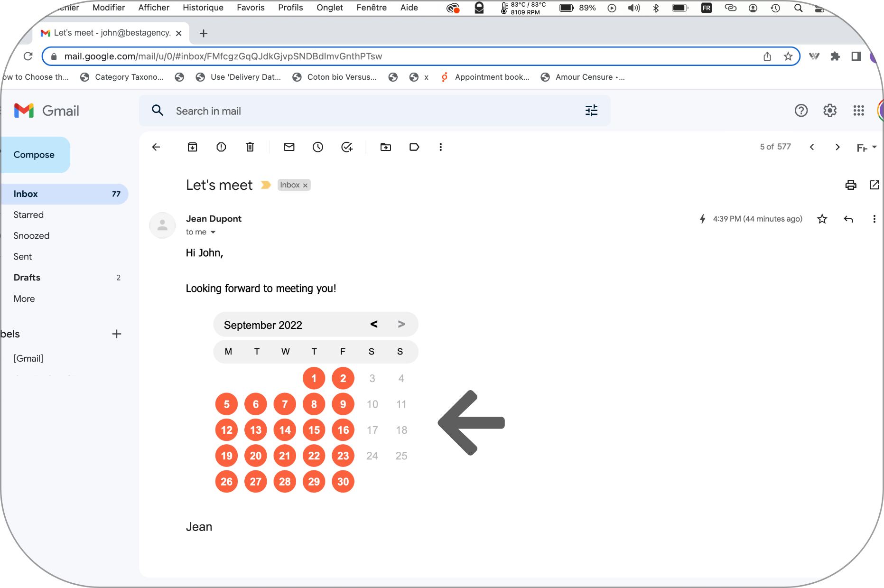
Task: Open the input tools language dropdown
Action: (x=866, y=148)
